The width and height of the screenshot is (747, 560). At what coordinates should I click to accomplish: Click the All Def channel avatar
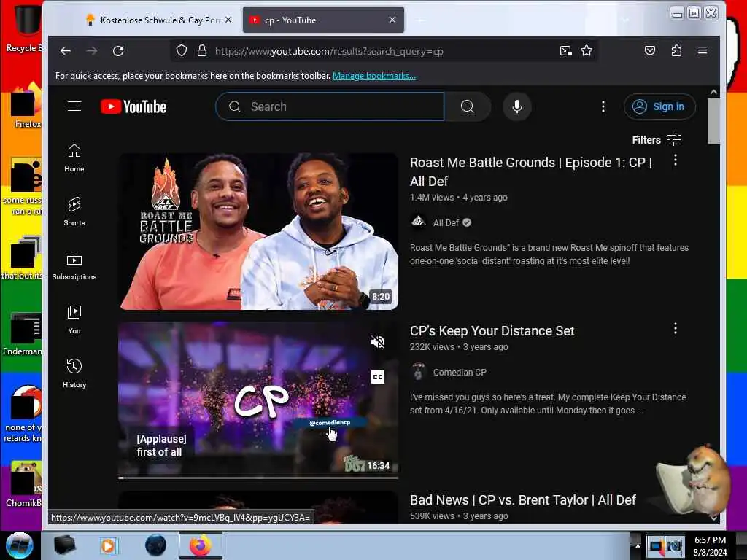pyautogui.click(x=418, y=222)
